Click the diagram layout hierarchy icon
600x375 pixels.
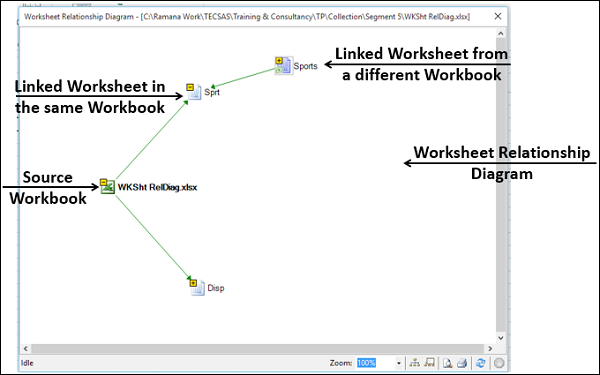[x=414, y=362]
